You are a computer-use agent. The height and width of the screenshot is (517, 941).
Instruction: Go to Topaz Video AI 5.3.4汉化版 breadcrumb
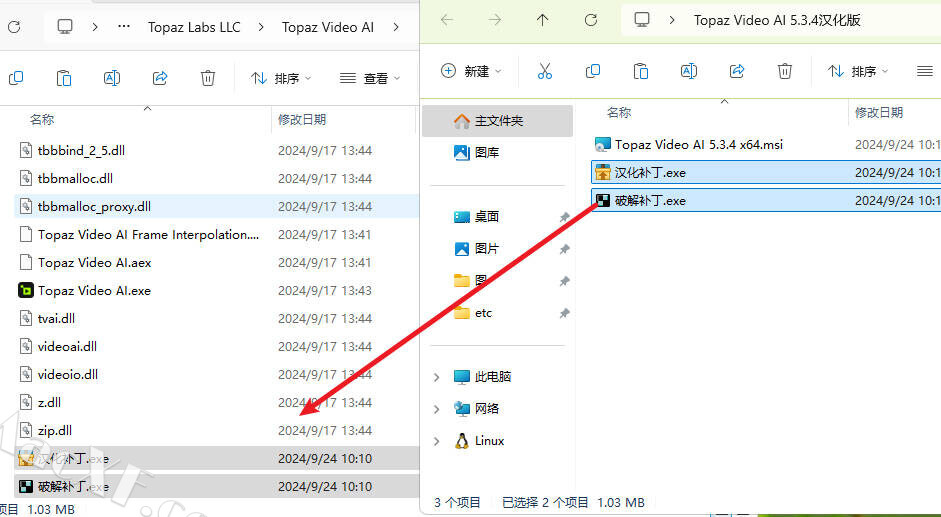coord(777,20)
